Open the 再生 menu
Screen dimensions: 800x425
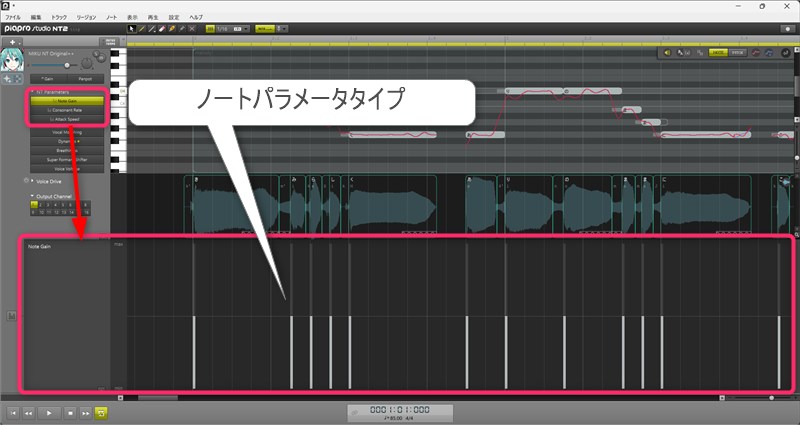[x=153, y=17]
